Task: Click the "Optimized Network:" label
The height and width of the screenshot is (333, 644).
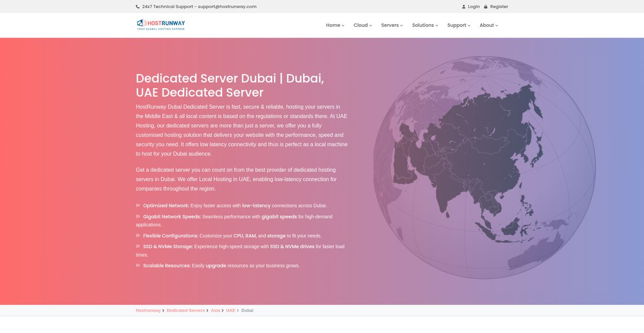Action: pos(166,206)
